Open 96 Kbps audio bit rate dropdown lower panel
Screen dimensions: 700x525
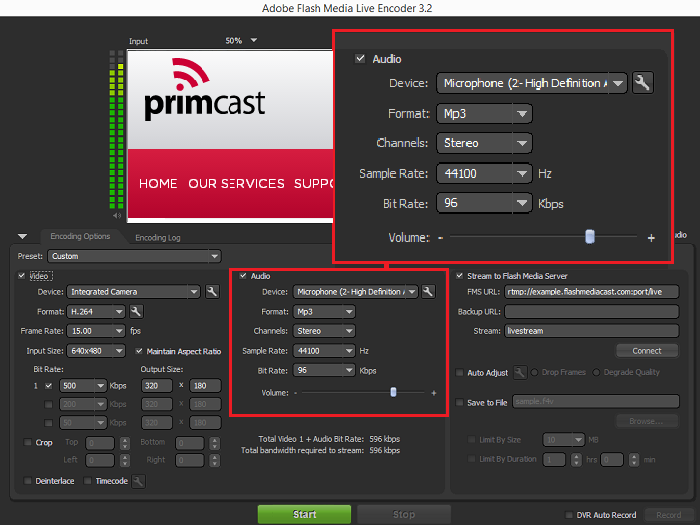tap(324, 370)
